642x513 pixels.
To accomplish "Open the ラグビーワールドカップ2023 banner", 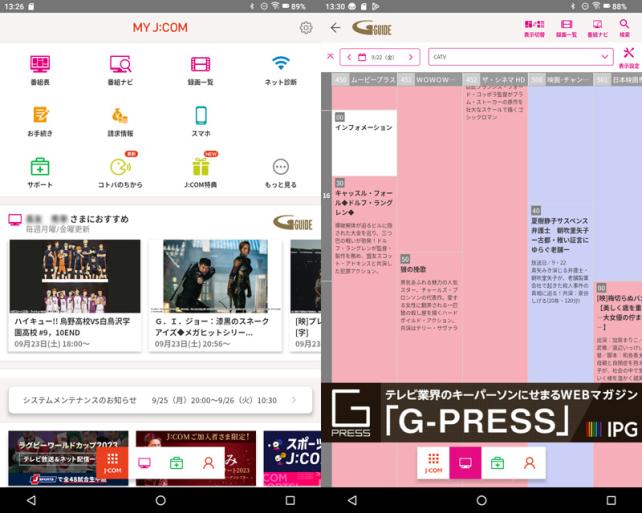I will point(68,458).
